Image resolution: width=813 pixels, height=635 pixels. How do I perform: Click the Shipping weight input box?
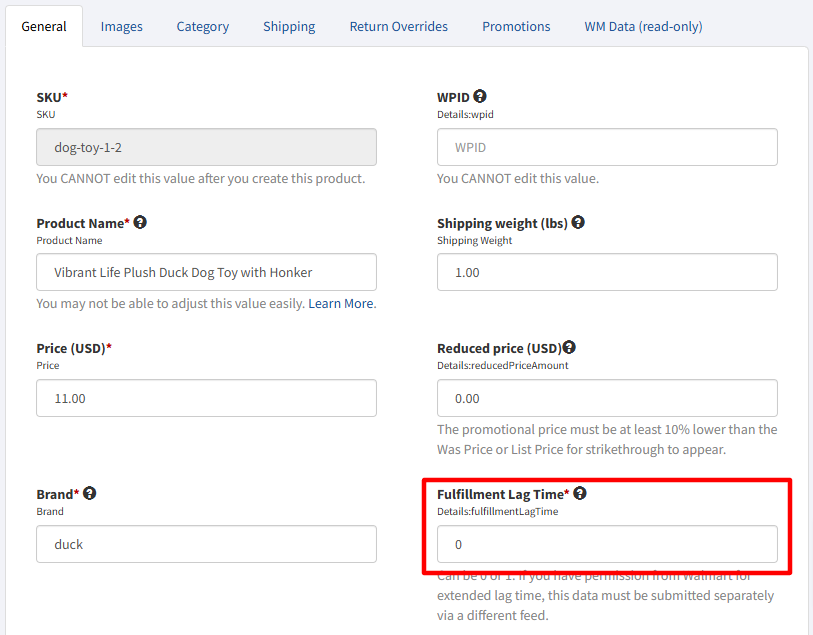607,272
